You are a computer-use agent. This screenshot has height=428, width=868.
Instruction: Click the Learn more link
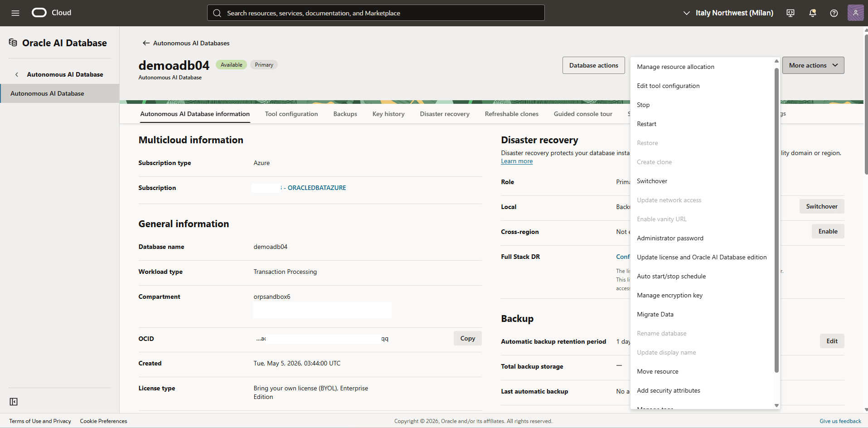(x=517, y=161)
